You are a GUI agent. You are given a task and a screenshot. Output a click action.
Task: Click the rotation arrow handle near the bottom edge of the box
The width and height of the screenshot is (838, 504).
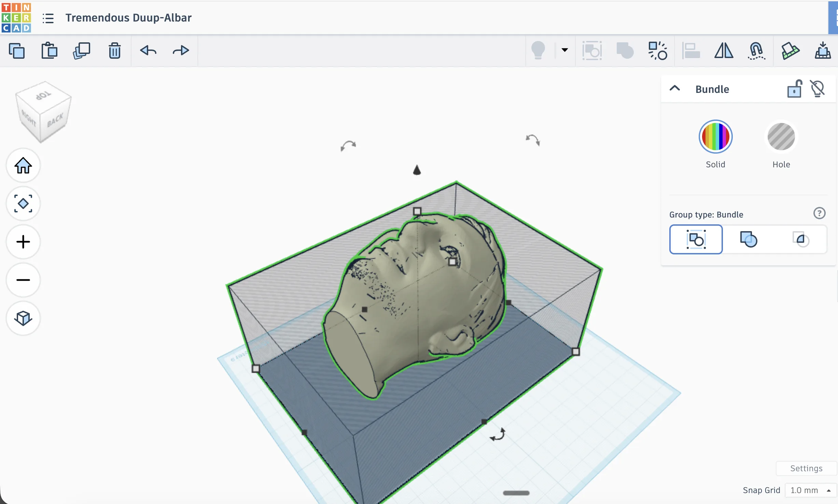pyautogui.click(x=498, y=435)
